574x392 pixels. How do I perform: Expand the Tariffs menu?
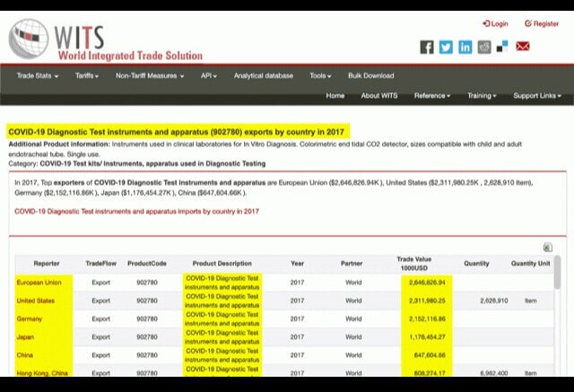pyautogui.click(x=87, y=75)
